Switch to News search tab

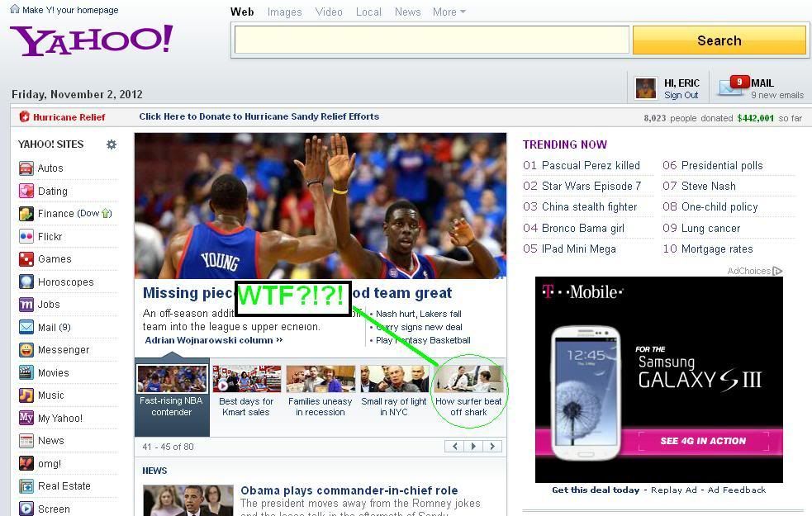pyautogui.click(x=407, y=12)
